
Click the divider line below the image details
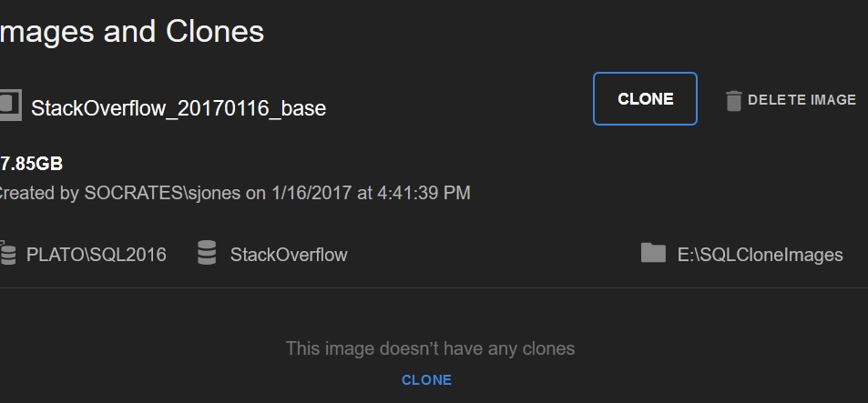434,288
